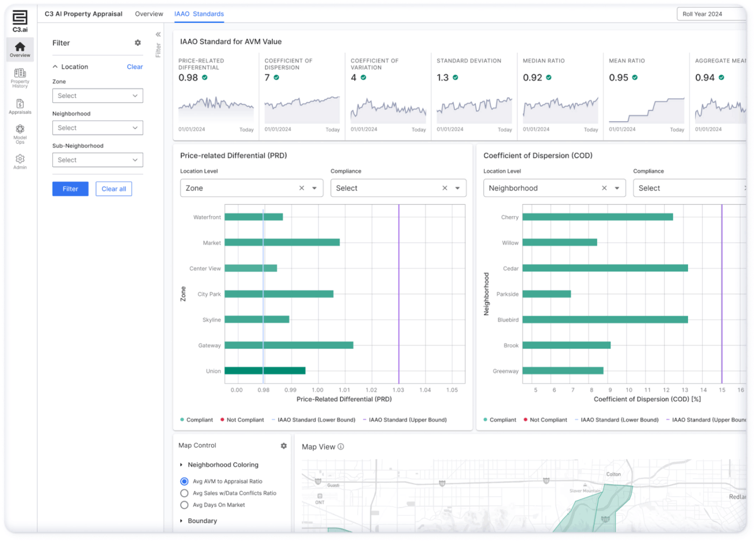Click the Map View info icon

(x=340, y=447)
